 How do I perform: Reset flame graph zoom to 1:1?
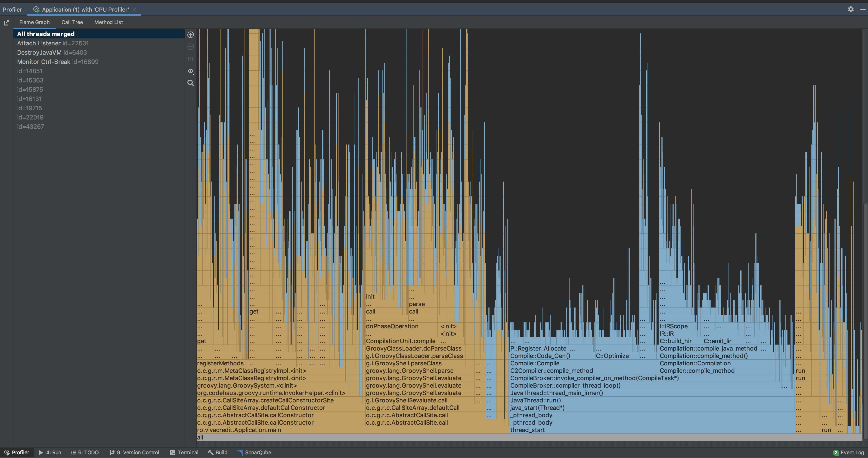point(190,59)
